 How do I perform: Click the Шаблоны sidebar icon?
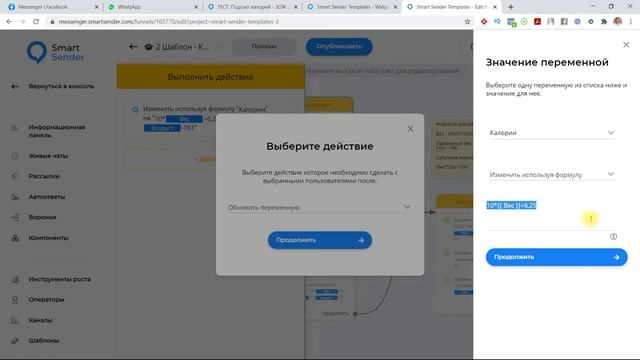point(15,340)
